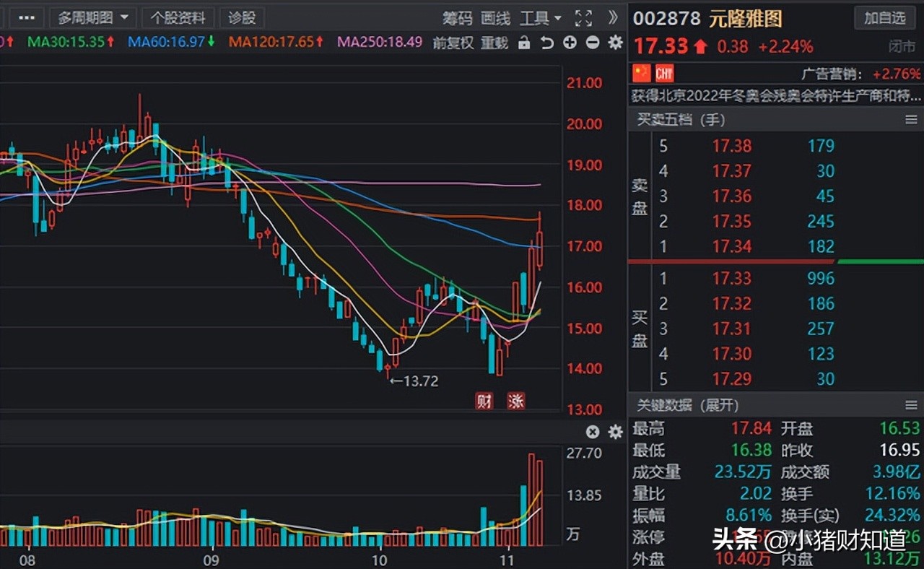Toggle 画线 drawing mode
This screenshot has height=569, width=924.
tap(494, 18)
